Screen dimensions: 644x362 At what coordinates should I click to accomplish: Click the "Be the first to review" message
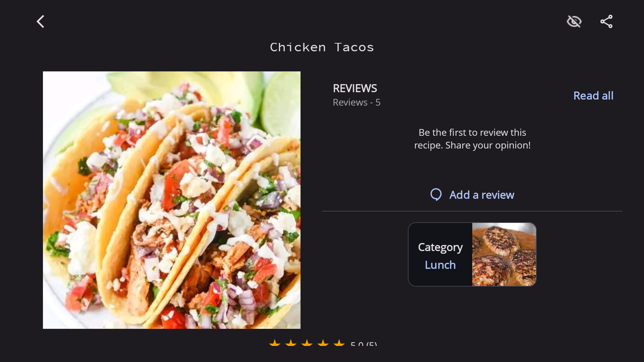coord(472,139)
